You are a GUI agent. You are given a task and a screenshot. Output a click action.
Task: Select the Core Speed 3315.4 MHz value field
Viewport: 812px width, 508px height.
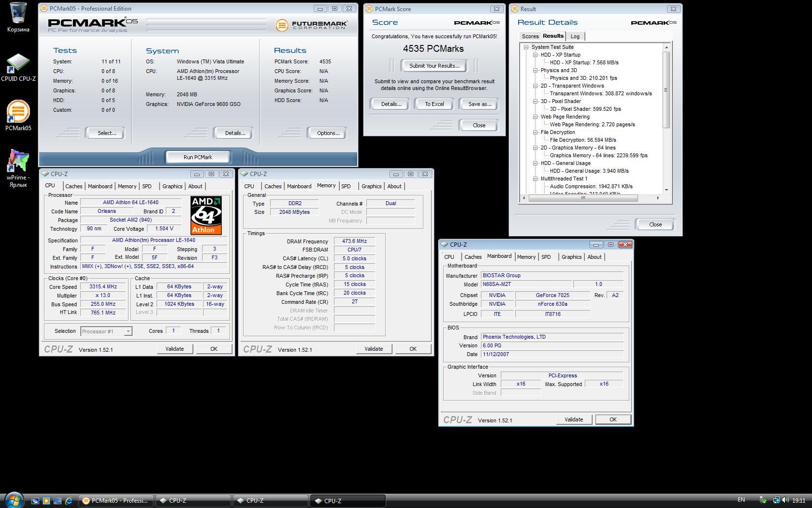(x=103, y=287)
